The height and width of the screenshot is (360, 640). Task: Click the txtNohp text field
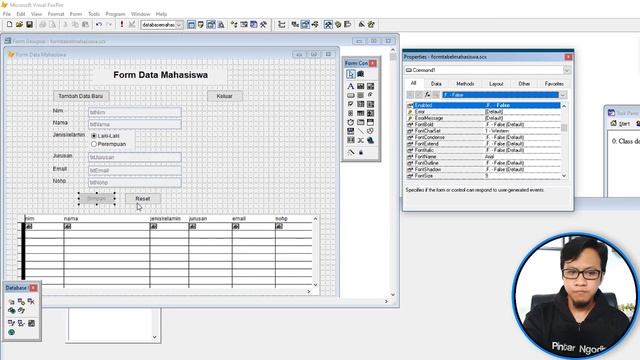pos(135,182)
